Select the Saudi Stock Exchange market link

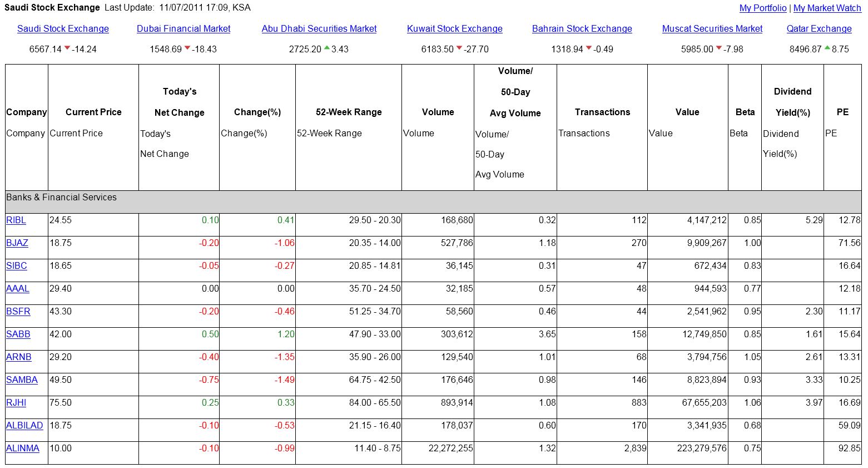click(63, 28)
